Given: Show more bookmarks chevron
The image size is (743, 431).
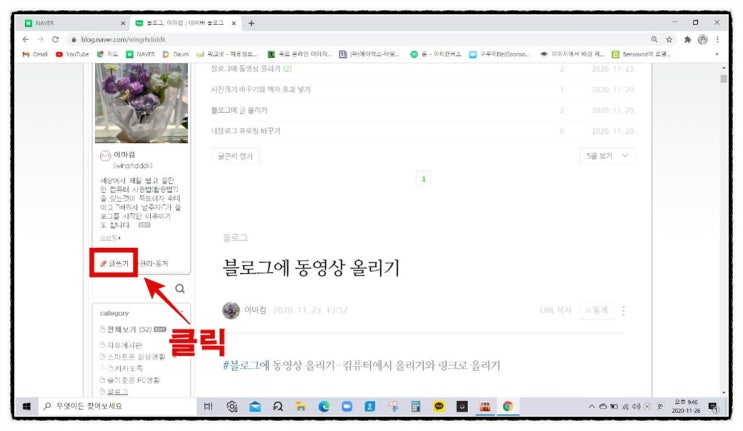Looking at the screenshot, I should point(717,54).
